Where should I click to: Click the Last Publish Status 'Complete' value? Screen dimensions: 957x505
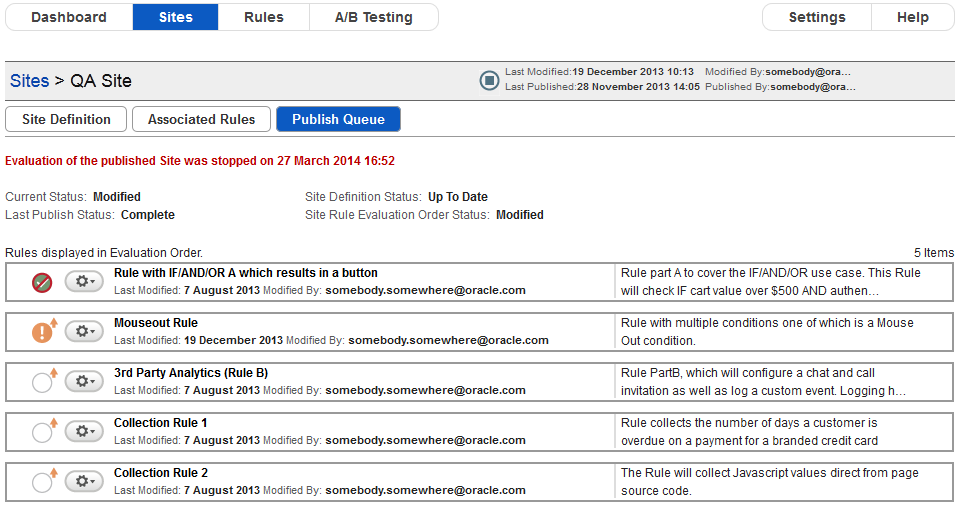pos(148,215)
